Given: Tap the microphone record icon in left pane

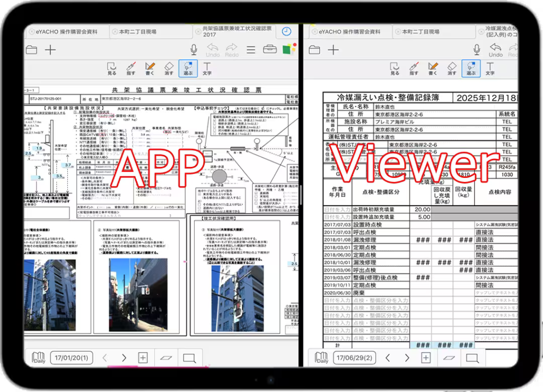Looking at the screenshot, I should 194,50.
